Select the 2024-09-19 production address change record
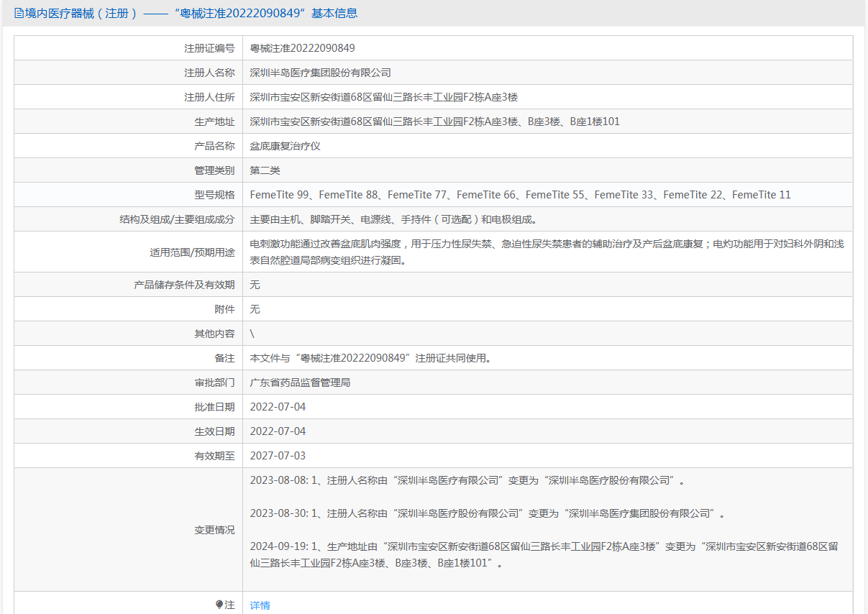Screen dimensions: 868x614 [x=544, y=555]
